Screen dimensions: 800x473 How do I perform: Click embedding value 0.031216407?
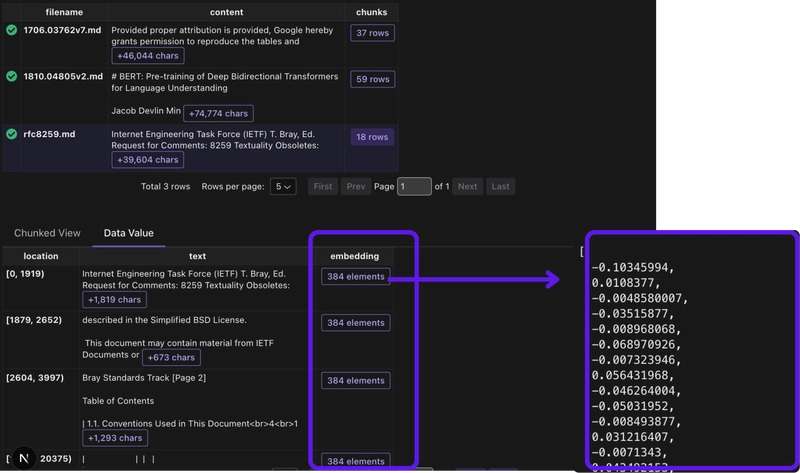pyautogui.click(x=633, y=437)
